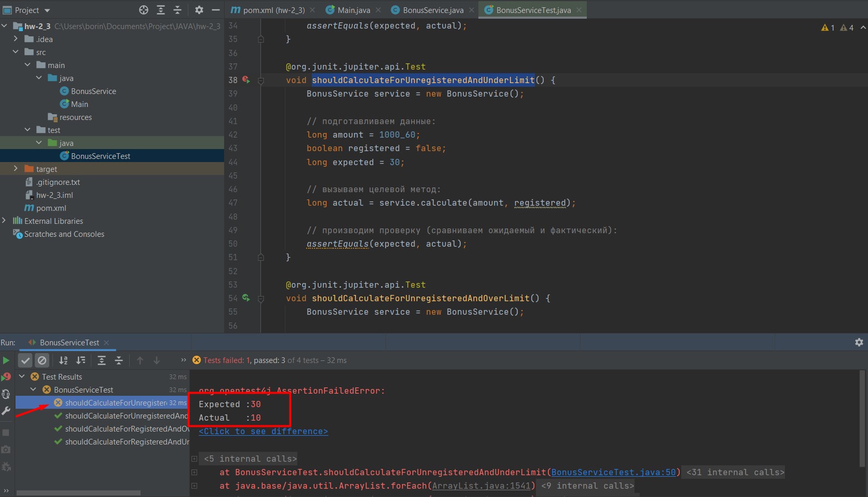Click the Select Opened File locate icon
This screenshot has width=868, height=497.
(144, 10)
